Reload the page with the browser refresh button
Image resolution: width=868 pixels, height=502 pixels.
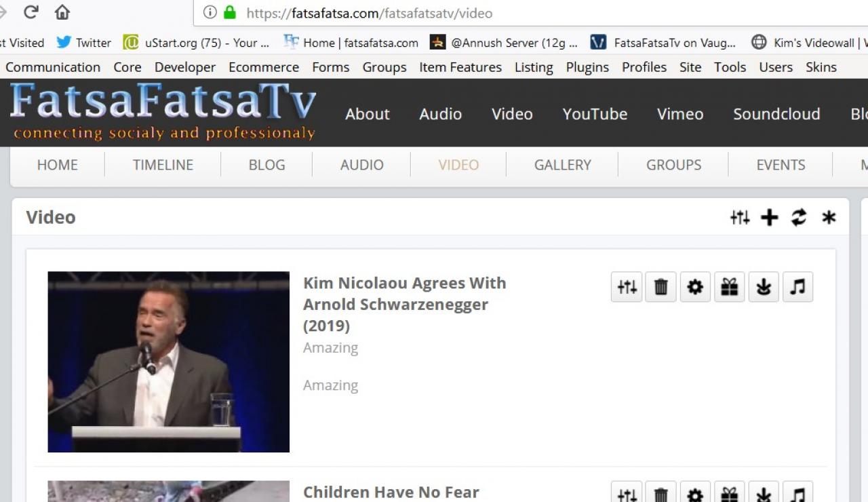tap(31, 12)
